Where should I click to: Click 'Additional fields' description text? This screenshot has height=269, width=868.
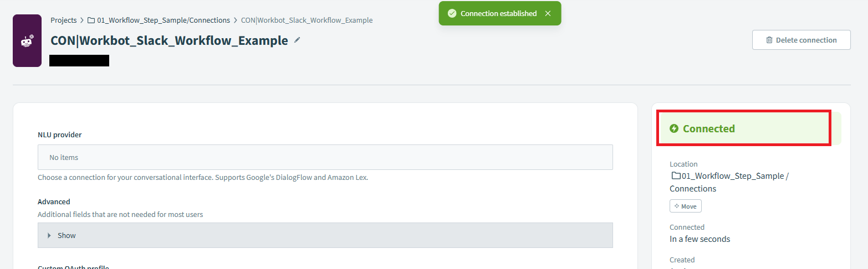click(120, 214)
